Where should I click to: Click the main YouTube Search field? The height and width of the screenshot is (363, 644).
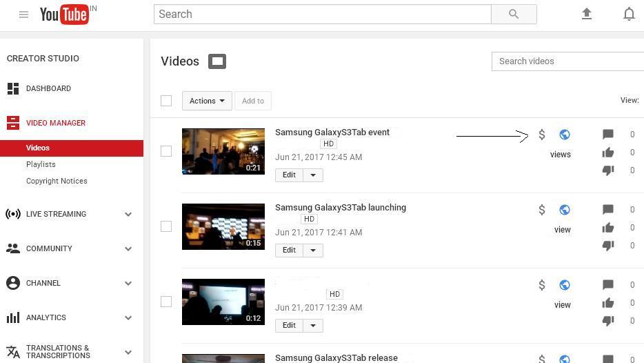pos(323,14)
